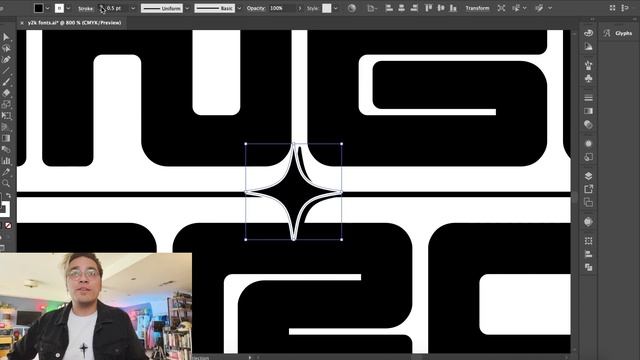Align selection vertically to bottom
The width and height of the screenshot is (640, 360).
[453, 8]
